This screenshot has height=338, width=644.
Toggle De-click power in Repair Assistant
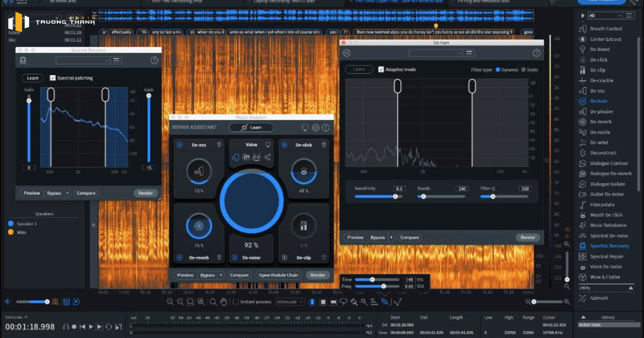pos(284,144)
